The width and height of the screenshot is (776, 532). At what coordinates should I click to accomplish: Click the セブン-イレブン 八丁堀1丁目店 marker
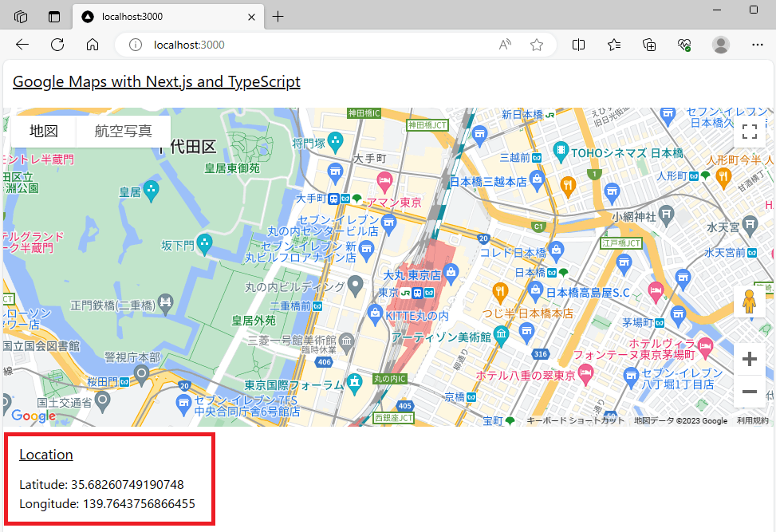[x=631, y=376]
